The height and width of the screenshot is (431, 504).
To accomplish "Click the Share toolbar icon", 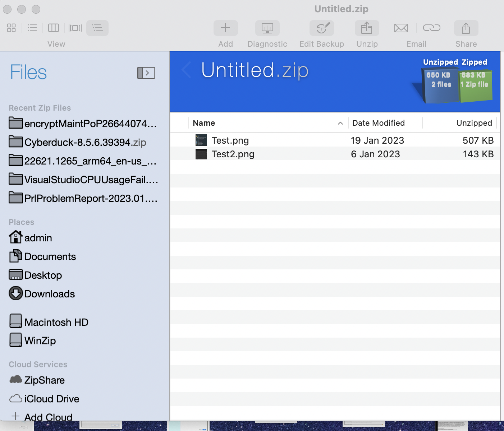I will pos(466,28).
